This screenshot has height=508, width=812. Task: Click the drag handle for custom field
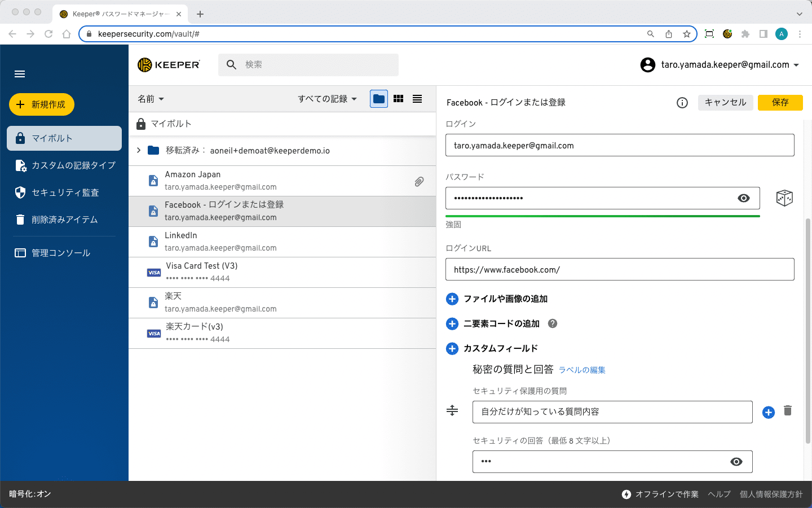click(x=452, y=411)
